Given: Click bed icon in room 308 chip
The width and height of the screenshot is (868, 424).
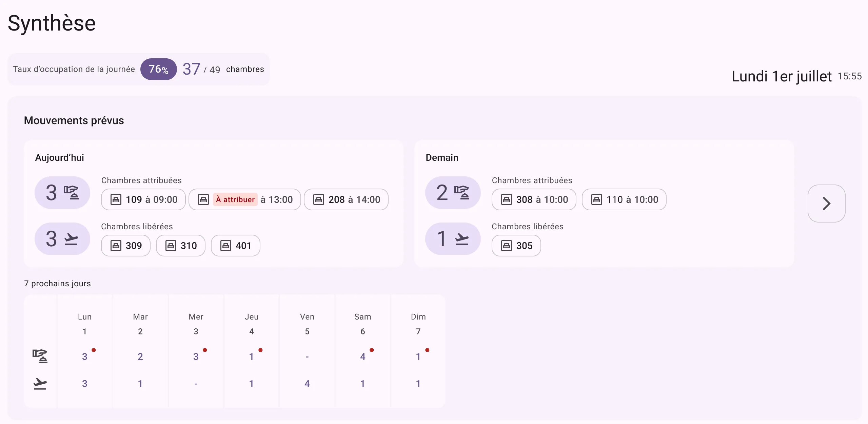Looking at the screenshot, I should [507, 199].
